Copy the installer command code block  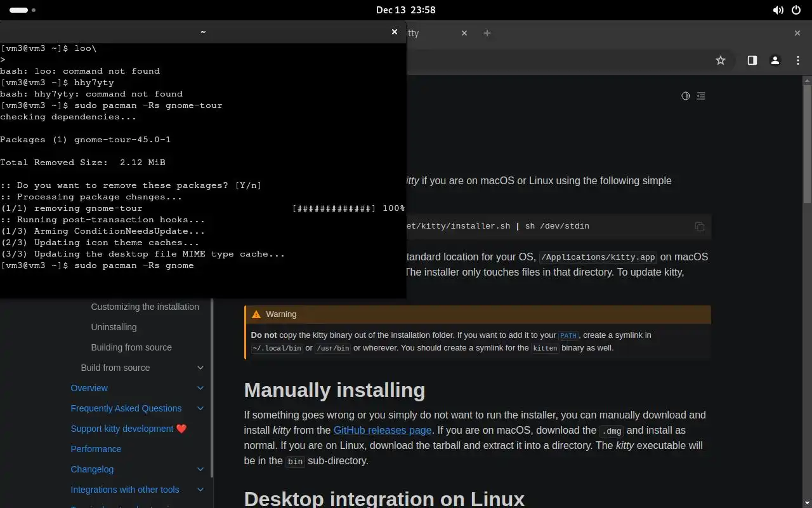(699, 226)
